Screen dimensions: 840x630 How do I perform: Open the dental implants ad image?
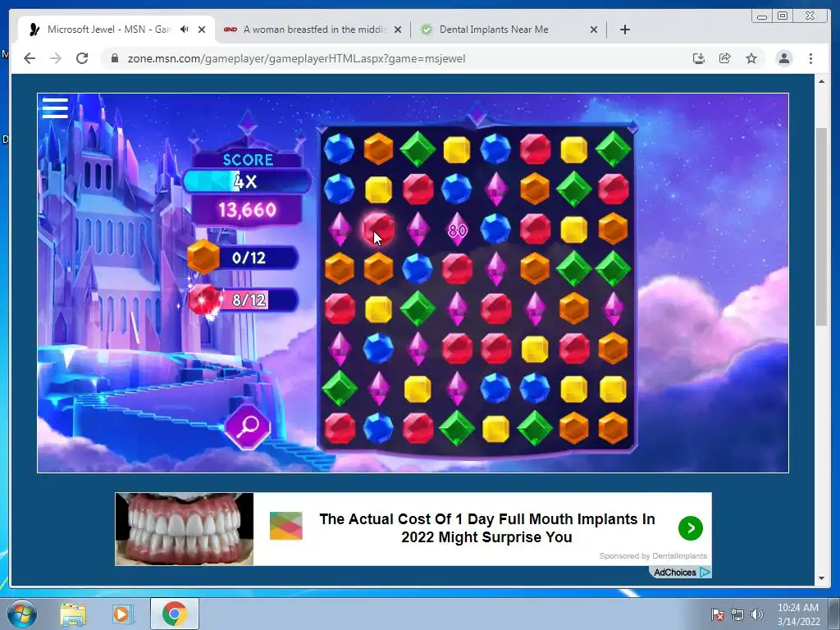click(185, 529)
